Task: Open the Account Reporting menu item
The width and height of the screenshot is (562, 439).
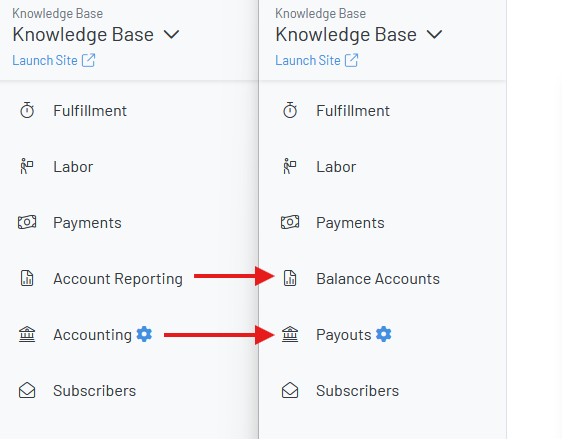Action: click(x=118, y=279)
